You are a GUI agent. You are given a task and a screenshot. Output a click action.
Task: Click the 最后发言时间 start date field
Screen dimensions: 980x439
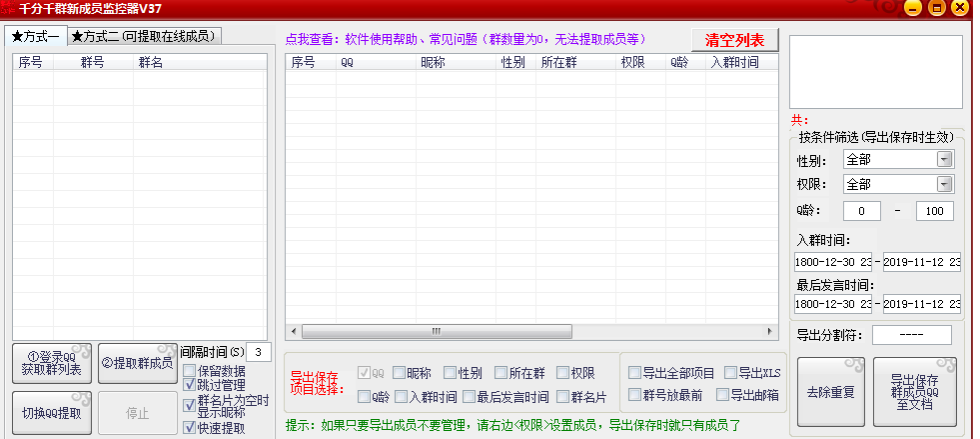pyautogui.click(x=833, y=304)
